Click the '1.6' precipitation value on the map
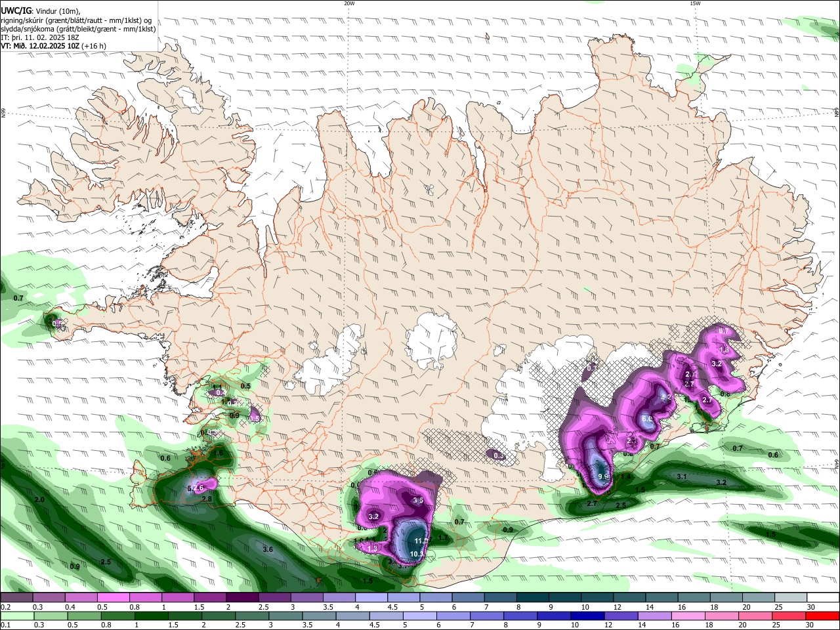Screen dimensions: 840x630 click(x=219, y=453)
